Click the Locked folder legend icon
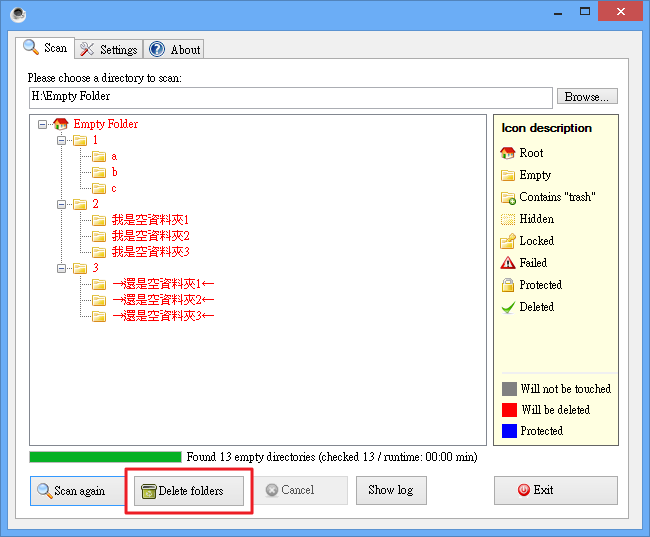 pyautogui.click(x=508, y=241)
